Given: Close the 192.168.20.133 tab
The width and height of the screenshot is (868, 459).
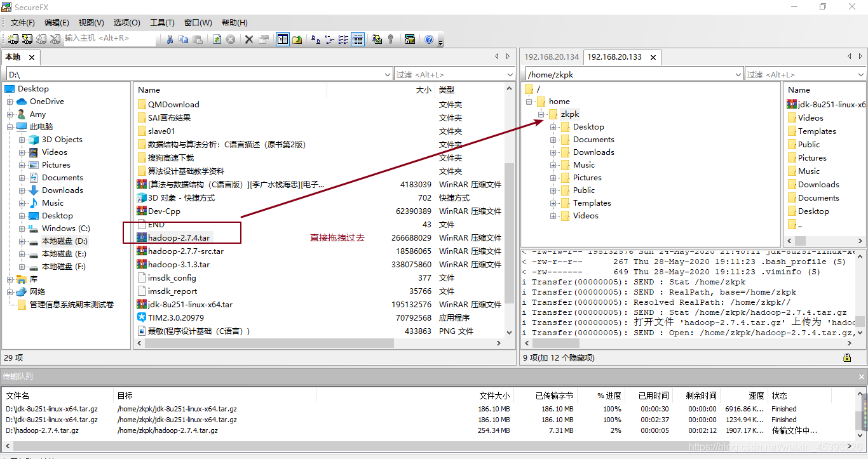Looking at the screenshot, I should 652,57.
